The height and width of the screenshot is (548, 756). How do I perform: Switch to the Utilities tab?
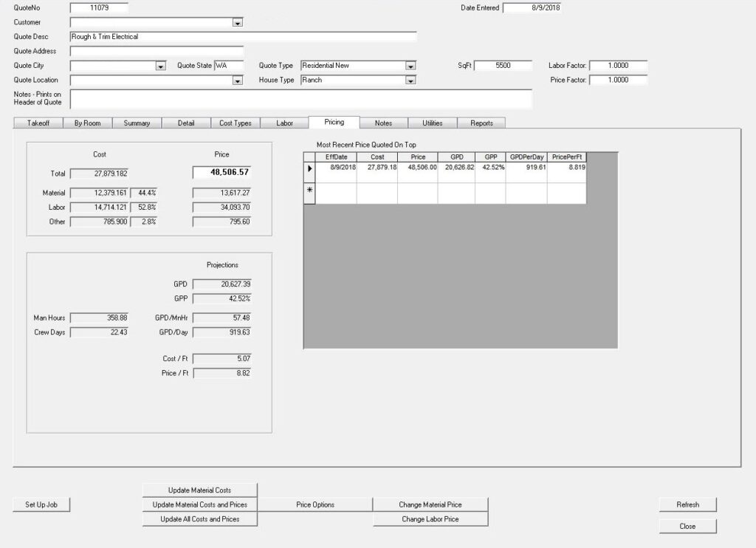tap(433, 123)
